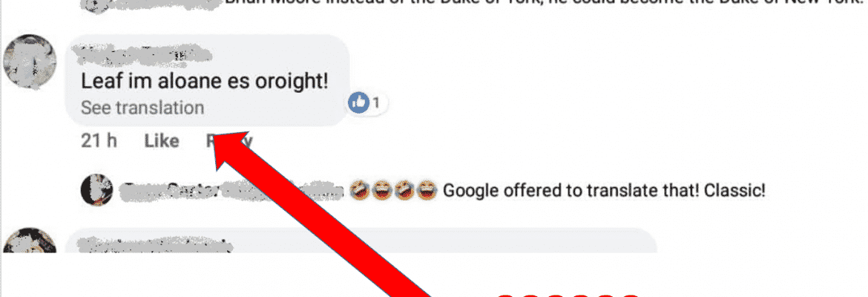
Task: Click the blue thumbs-up reaction icon
Action: point(359,102)
